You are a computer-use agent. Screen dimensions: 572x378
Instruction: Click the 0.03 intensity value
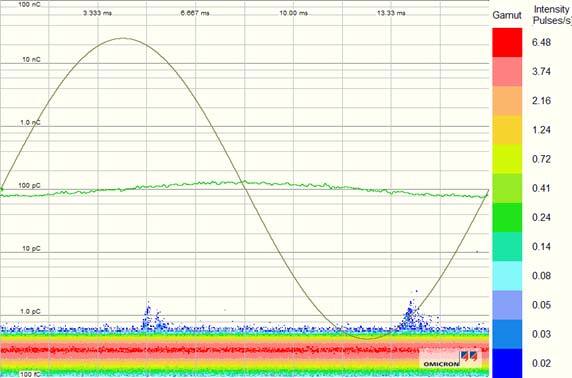pos(541,334)
